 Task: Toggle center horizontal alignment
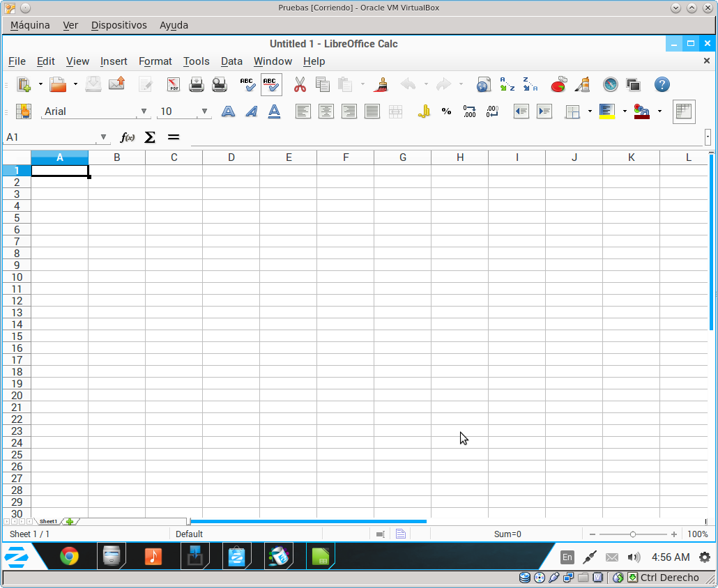pyautogui.click(x=326, y=111)
